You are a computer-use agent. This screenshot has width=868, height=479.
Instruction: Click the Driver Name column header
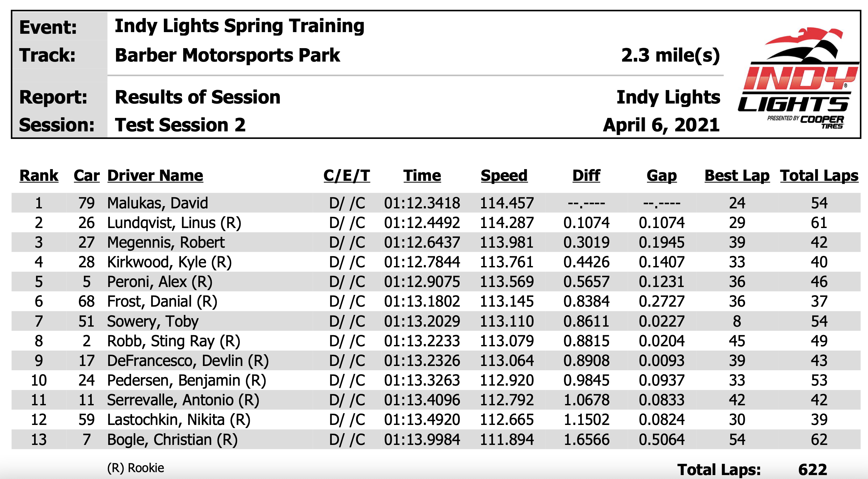tap(155, 176)
